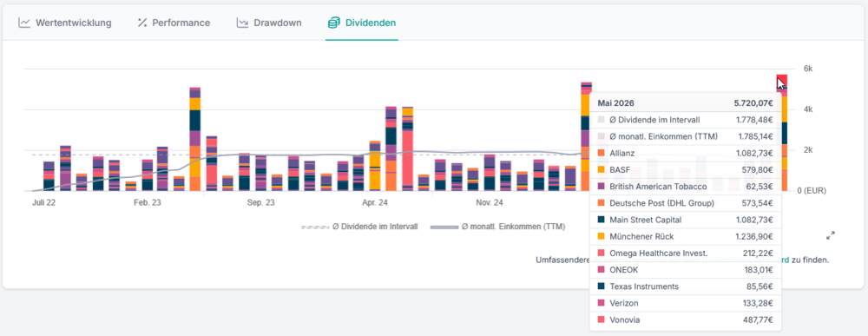Click the ONEOK row in tooltip

pos(686,269)
